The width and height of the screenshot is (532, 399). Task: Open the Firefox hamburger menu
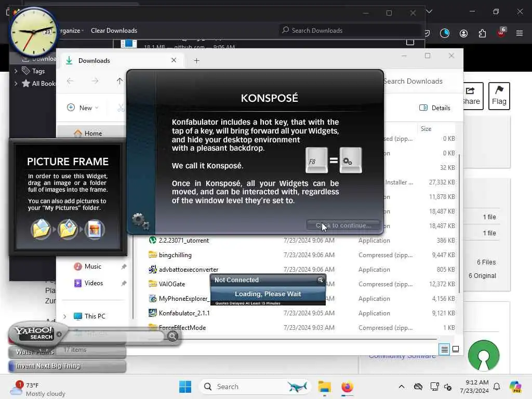520,33
